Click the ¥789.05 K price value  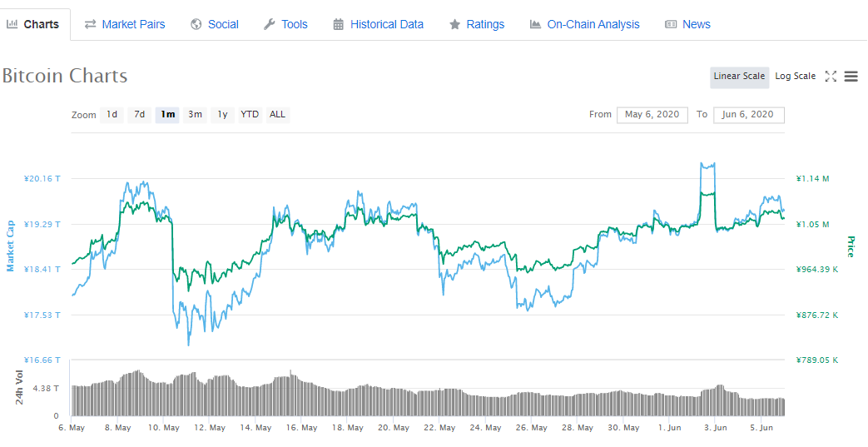(817, 360)
